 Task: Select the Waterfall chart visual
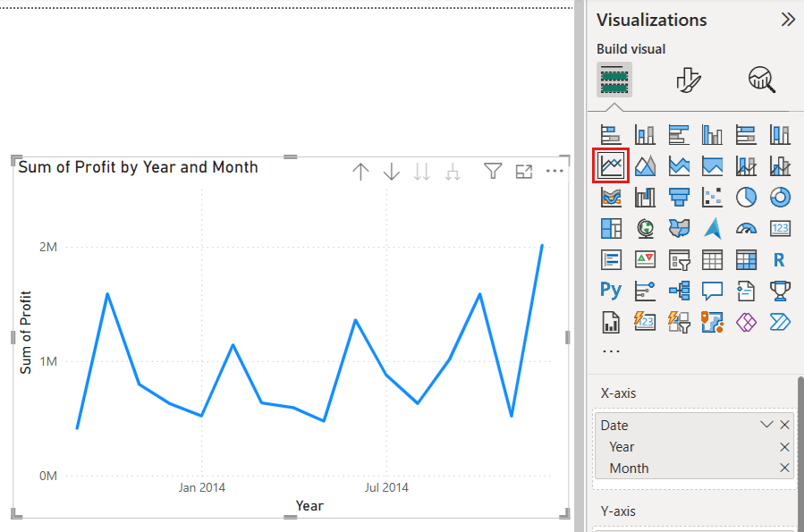(x=645, y=198)
